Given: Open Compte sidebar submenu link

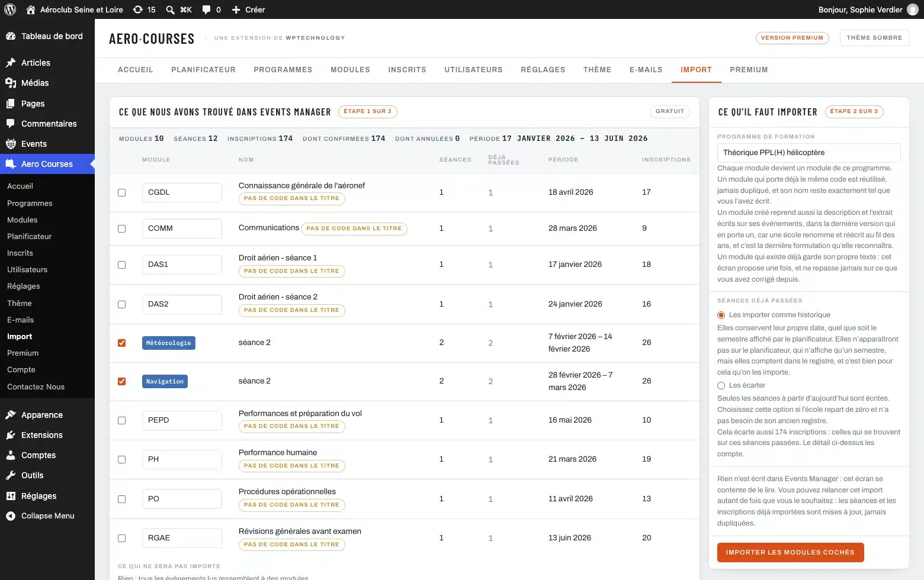Looking at the screenshot, I should [21, 369].
